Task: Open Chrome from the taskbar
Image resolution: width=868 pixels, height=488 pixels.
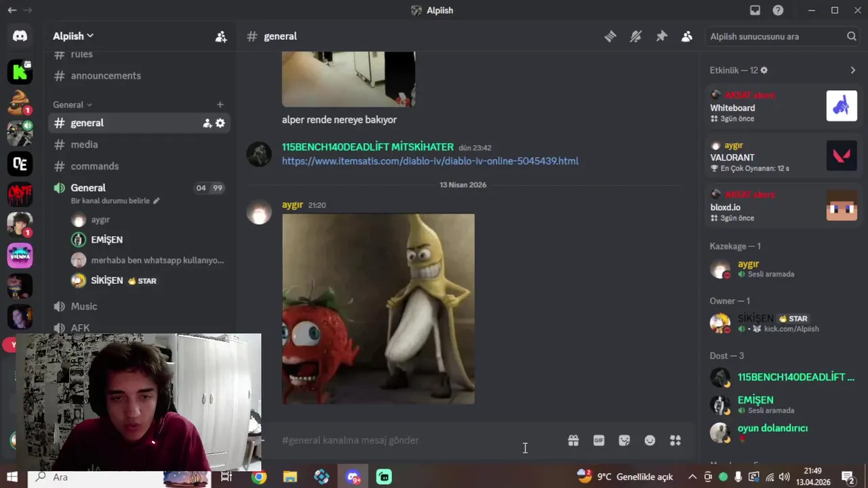Action: coord(259,477)
